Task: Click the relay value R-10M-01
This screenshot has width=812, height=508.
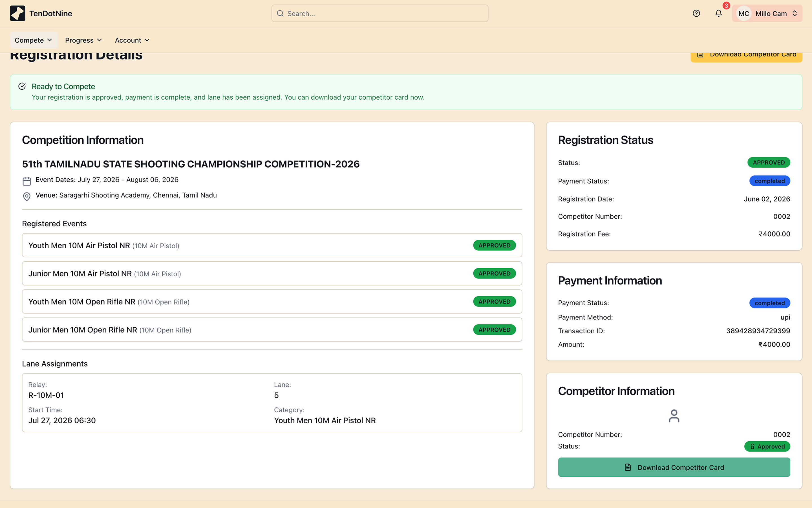Action: click(46, 395)
